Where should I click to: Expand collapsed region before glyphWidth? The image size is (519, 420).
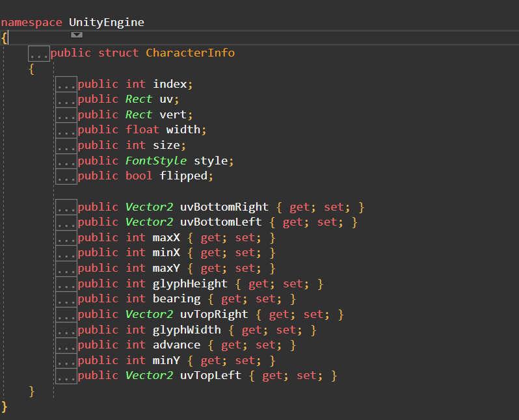tap(66, 330)
